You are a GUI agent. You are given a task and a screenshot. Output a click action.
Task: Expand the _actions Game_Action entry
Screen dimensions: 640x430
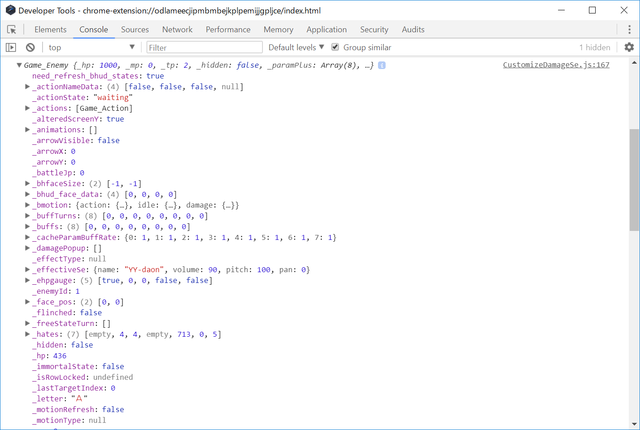tap(27, 108)
